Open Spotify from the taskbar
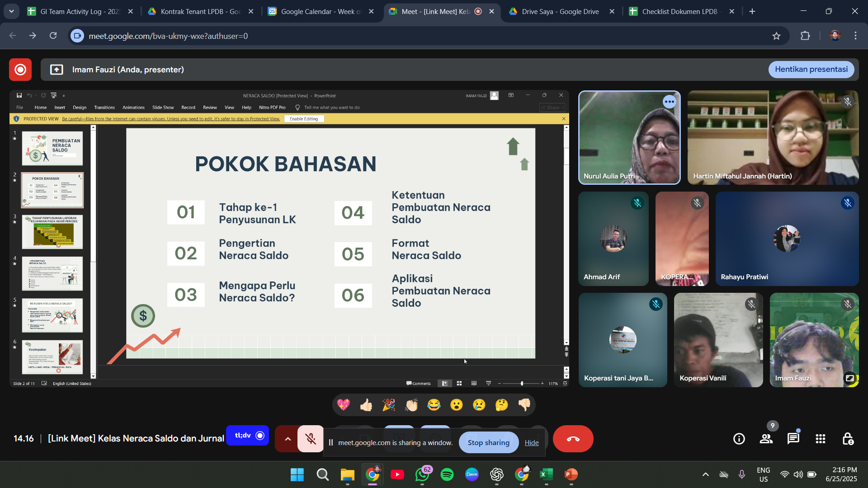The image size is (868, 488). pyautogui.click(x=447, y=474)
